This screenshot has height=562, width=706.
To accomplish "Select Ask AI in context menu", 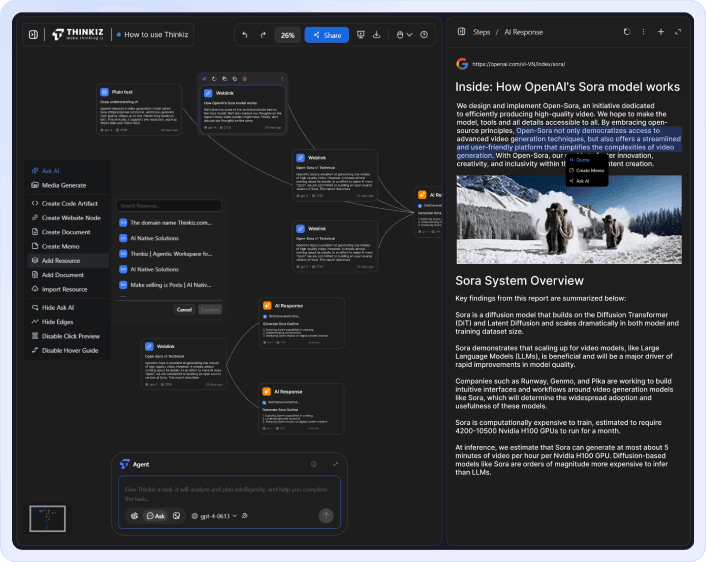I will click(68, 171).
